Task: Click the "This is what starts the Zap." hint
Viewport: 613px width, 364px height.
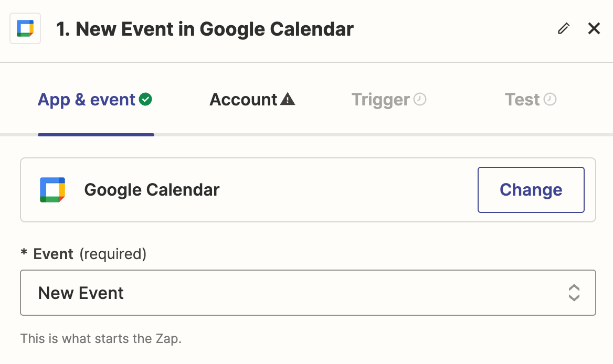Action: [x=101, y=338]
